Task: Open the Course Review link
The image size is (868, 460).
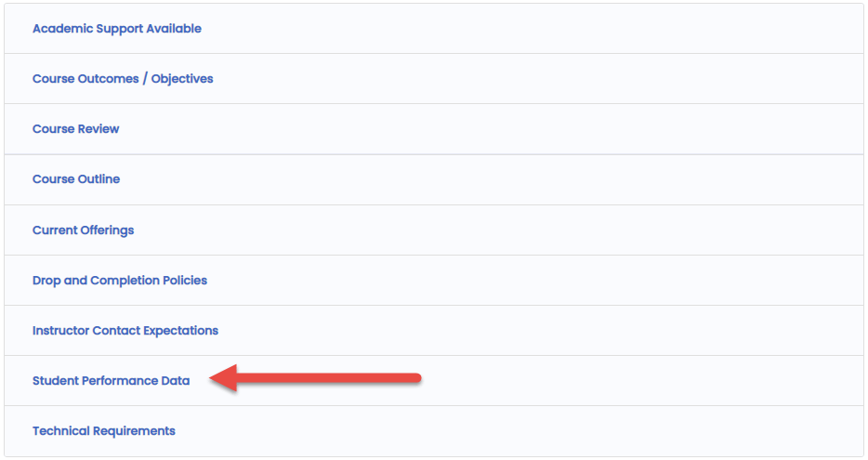Action: point(75,129)
